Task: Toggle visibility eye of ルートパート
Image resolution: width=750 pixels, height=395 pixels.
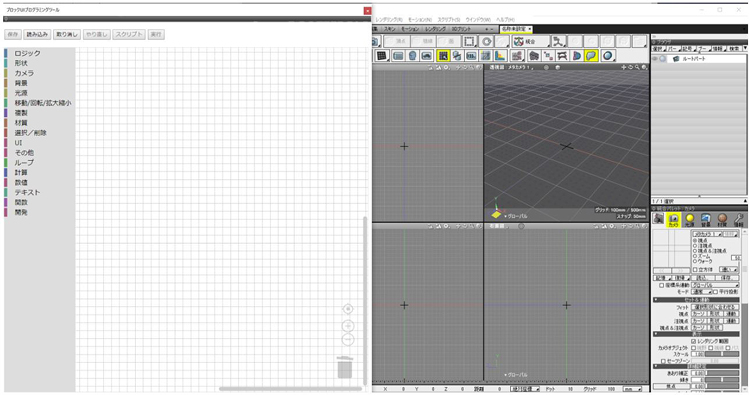Action: [655, 59]
